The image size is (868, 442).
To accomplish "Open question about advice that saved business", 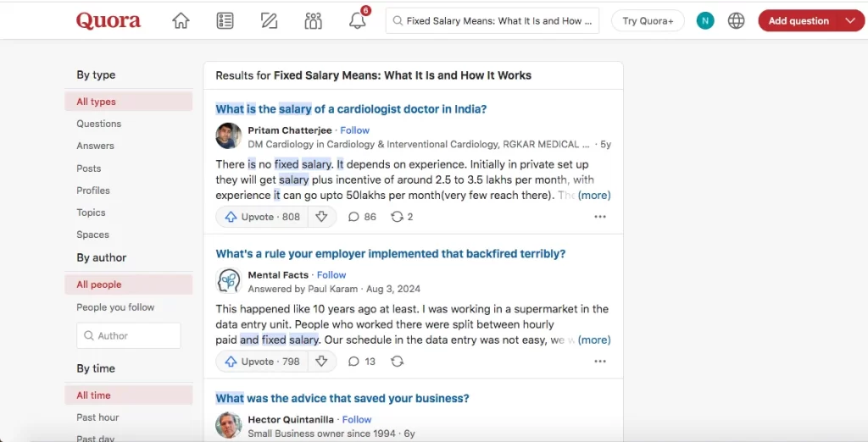I will [x=342, y=398].
